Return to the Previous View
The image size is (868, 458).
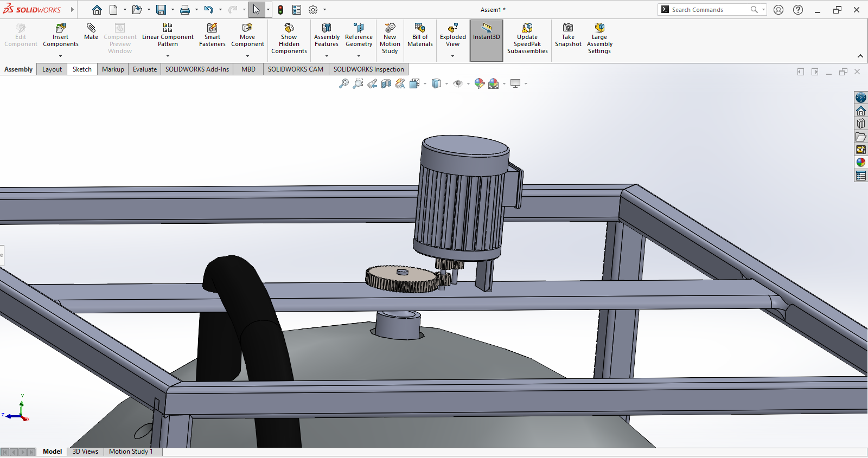click(372, 83)
